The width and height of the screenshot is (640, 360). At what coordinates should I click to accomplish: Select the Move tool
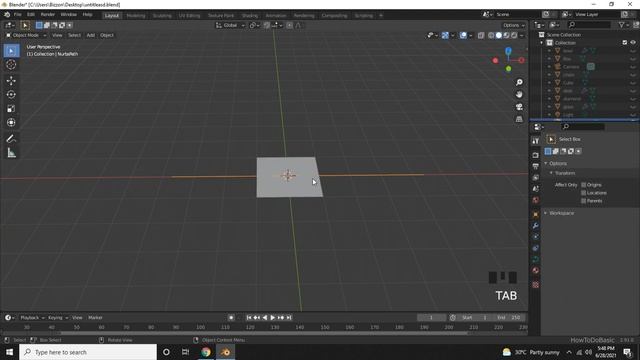pyautogui.click(x=11, y=80)
